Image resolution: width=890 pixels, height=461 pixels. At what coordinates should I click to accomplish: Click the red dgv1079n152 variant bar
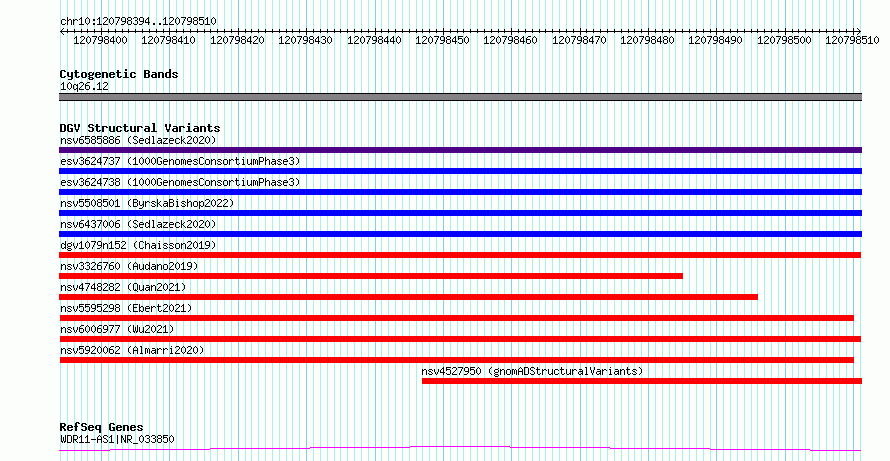tap(460, 255)
